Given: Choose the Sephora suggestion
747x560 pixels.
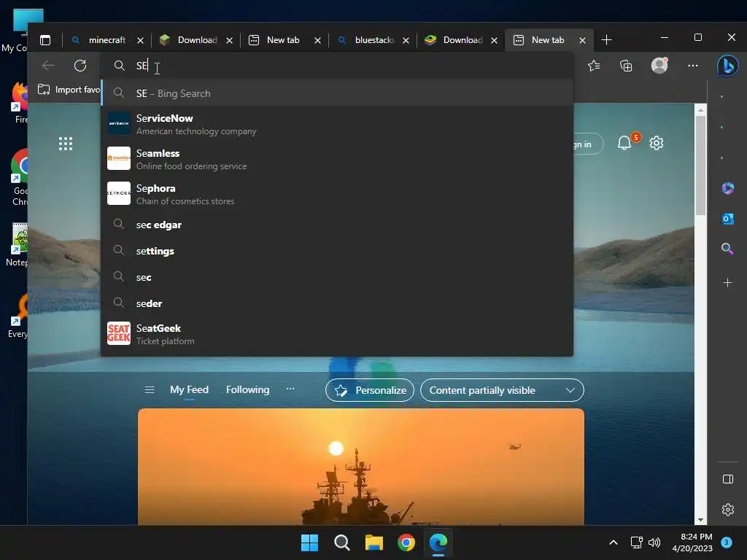Looking at the screenshot, I should click(x=337, y=194).
